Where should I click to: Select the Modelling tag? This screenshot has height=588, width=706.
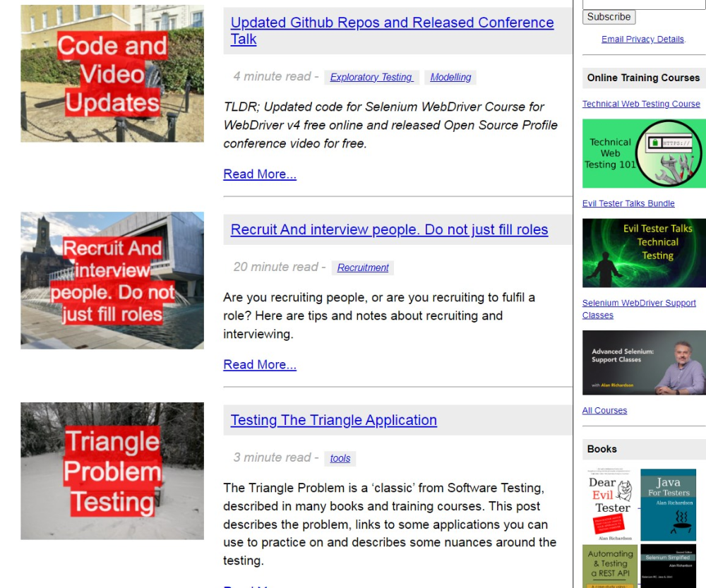pos(450,78)
